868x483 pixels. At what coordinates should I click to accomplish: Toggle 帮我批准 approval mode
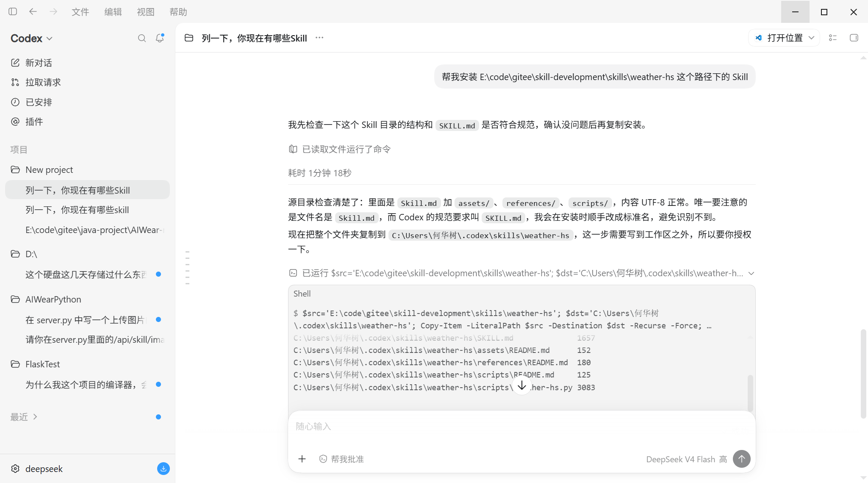pyautogui.click(x=341, y=459)
